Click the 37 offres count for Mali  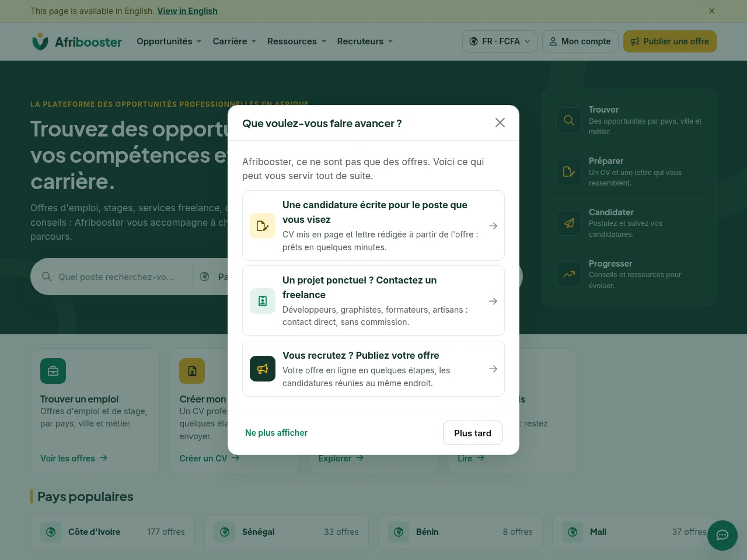coord(689,532)
